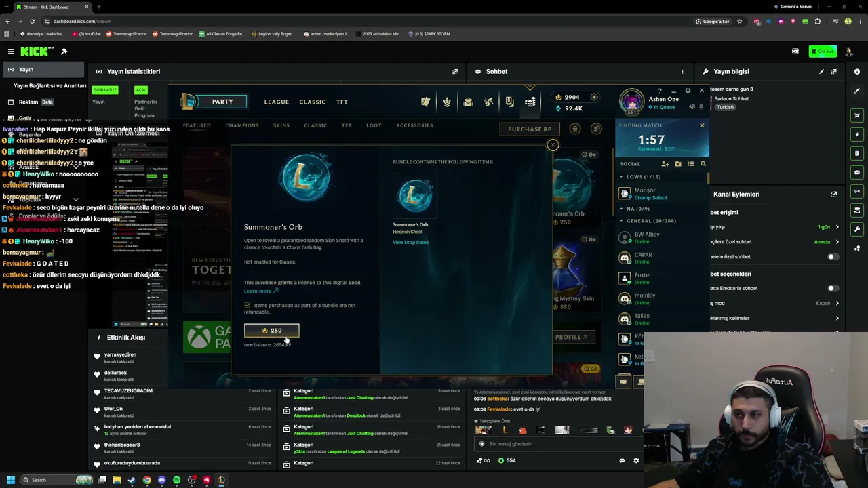The width and height of the screenshot is (868, 488).
Task: Close the Summoner's Orb purchase dialog
Action: pyautogui.click(x=553, y=144)
